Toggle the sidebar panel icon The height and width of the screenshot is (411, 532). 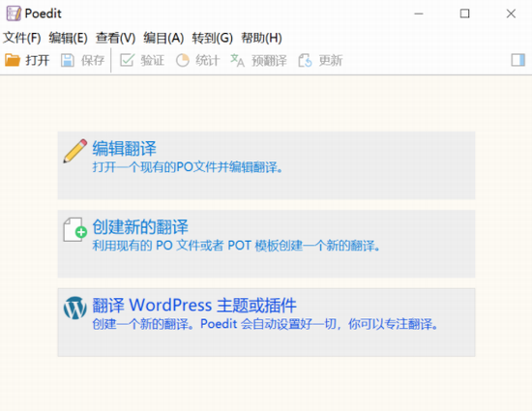(518, 60)
